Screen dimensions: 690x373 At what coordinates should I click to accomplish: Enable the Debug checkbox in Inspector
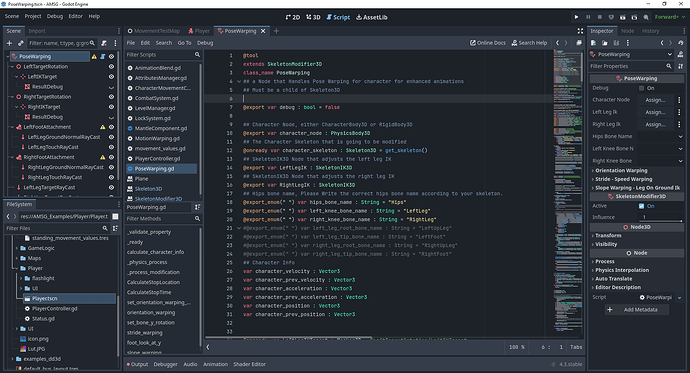(642, 88)
